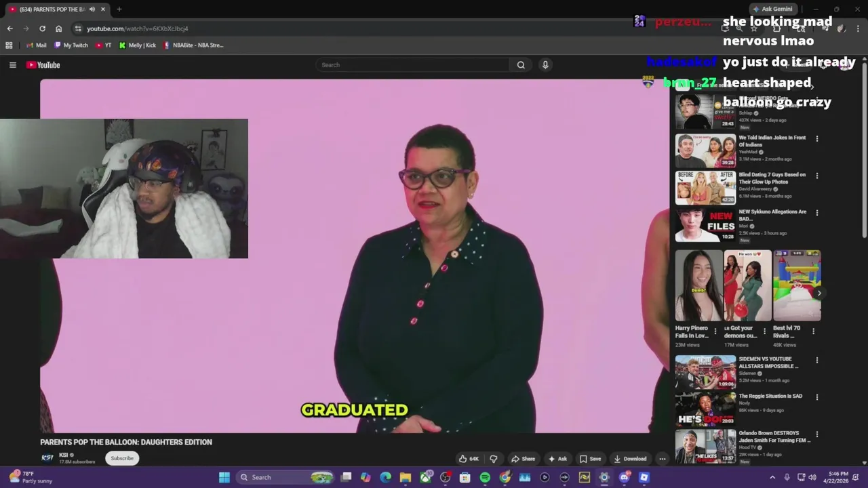
Task: Open Spotify from the taskbar
Action: [x=485, y=477]
